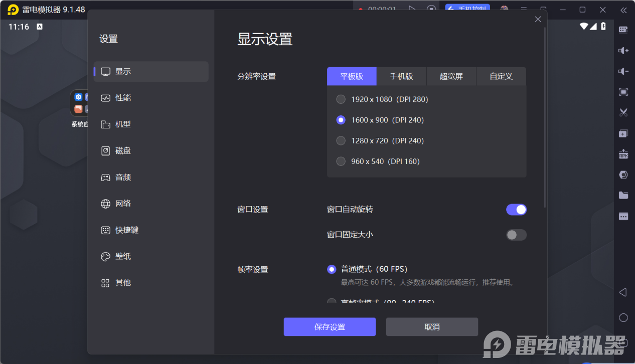Screen dimensions: 635x364
Task: Open the 快捷键 settings category
Action: pyautogui.click(x=151, y=230)
